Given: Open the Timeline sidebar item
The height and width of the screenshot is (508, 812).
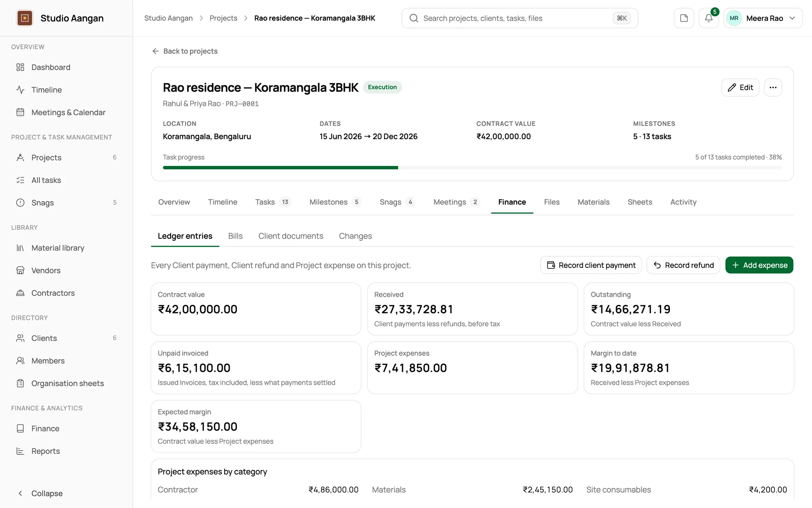Looking at the screenshot, I should (x=66, y=90).
